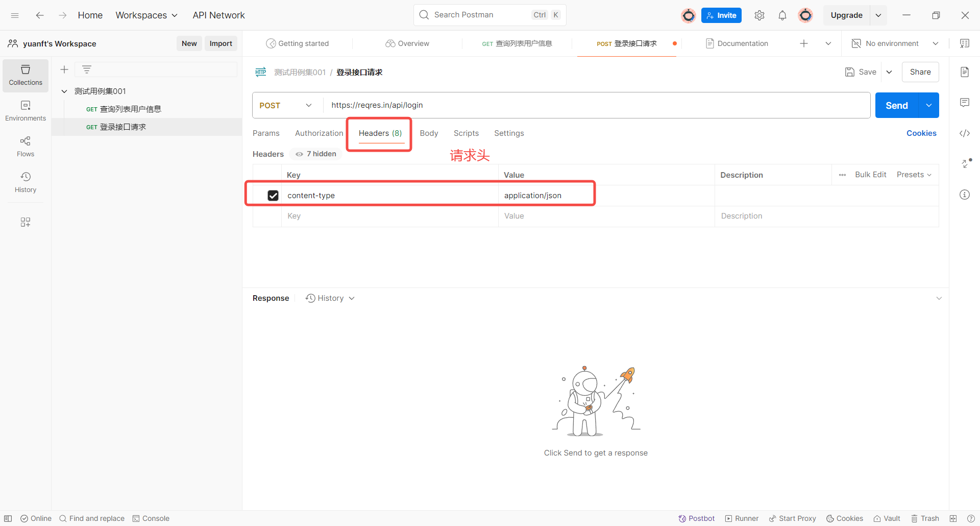980x526 pixels.
Task: Click Start Proxy in status bar
Action: [792, 518]
